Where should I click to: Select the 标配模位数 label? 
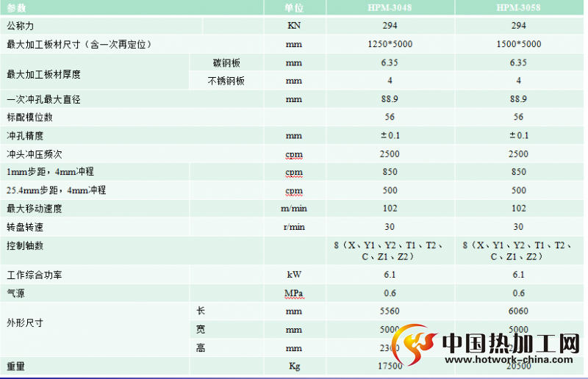point(29,118)
